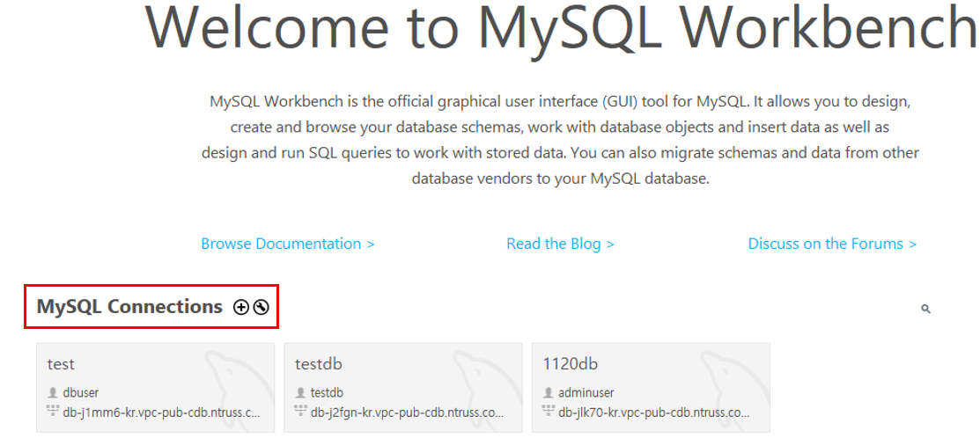980x438 pixels.
Task: Click the connections search magnifier icon
Action: 925,308
